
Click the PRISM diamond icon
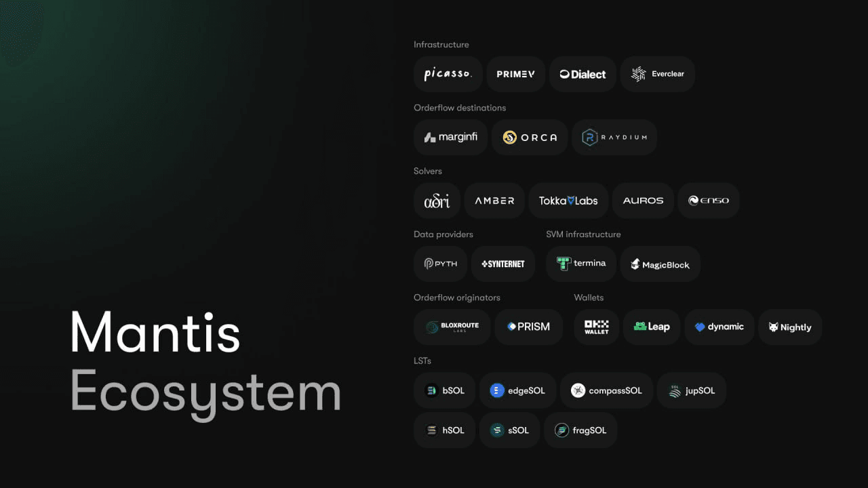click(512, 327)
